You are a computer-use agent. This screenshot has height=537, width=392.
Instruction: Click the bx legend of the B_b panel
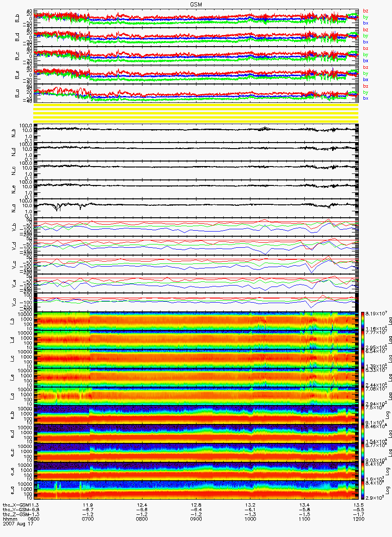365,23
